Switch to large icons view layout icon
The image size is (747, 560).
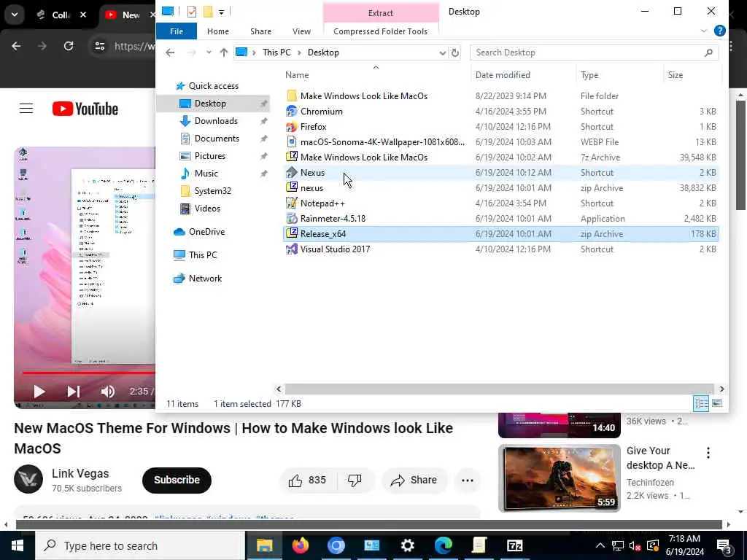tap(717, 403)
